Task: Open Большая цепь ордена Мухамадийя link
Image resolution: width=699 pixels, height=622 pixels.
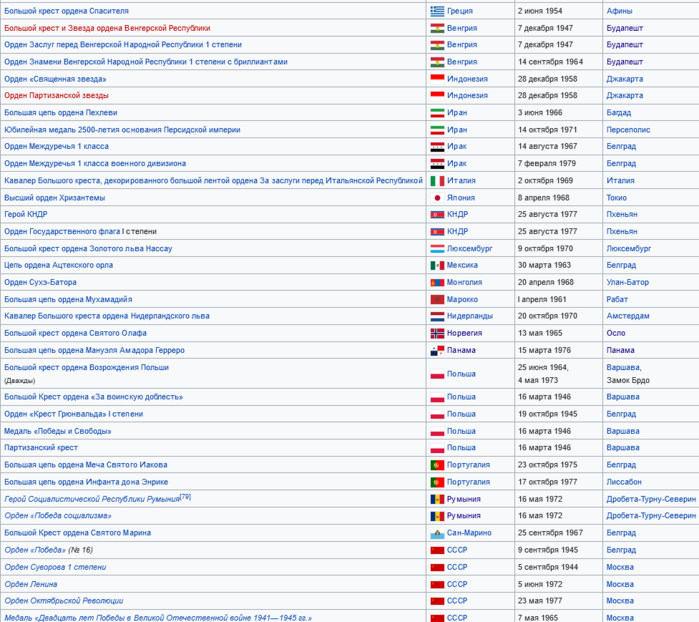Action: (x=68, y=299)
